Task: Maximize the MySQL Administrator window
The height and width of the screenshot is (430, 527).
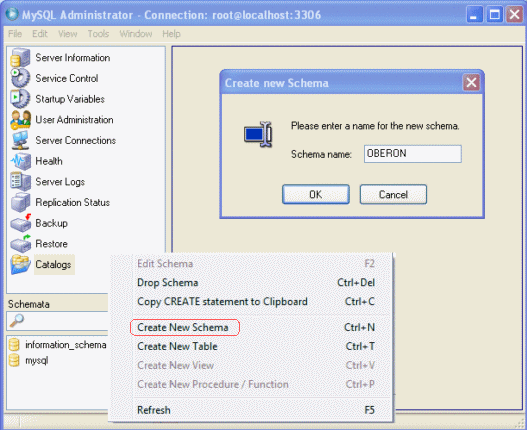Action: [x=494, y=15]
